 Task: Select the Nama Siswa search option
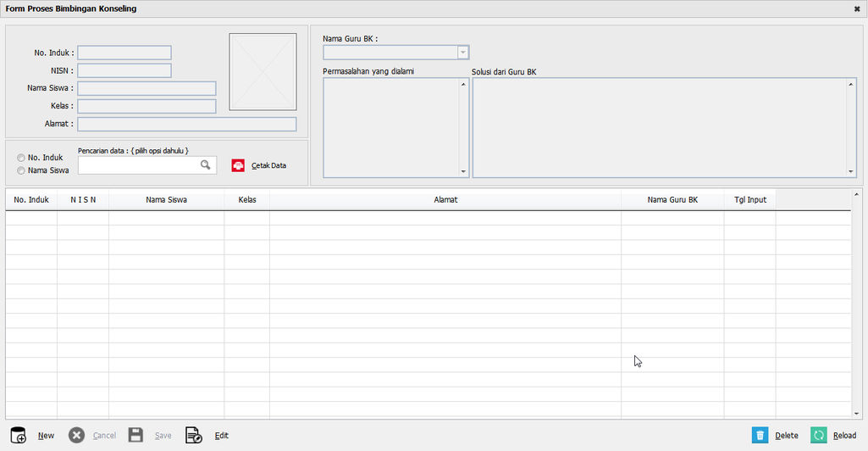tap(21, 170)
